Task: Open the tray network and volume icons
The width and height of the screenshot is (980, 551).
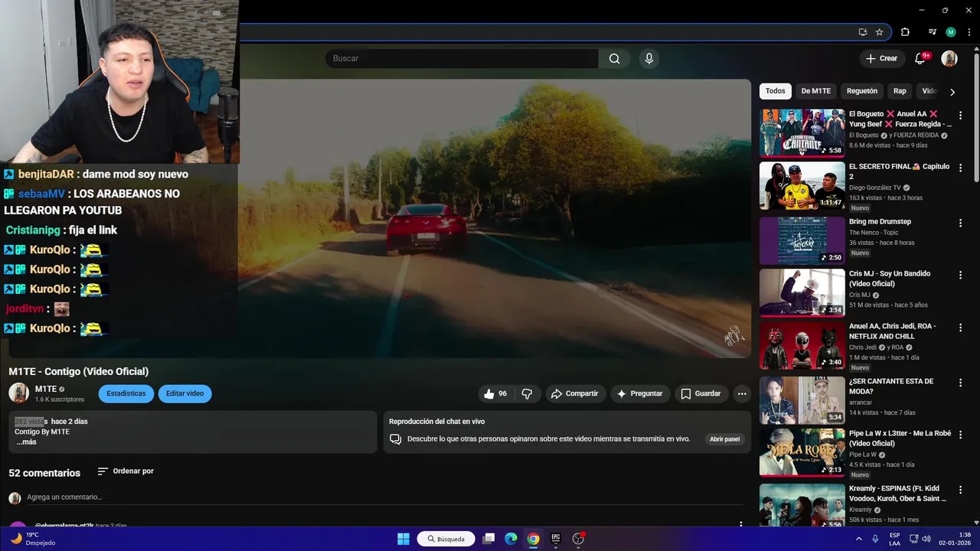Action: [x=919, y=539]
